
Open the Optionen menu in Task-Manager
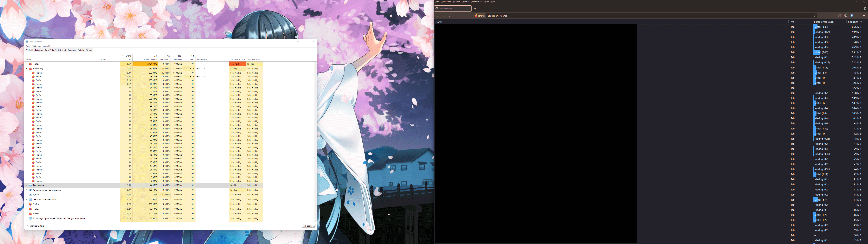click(36, 46)
